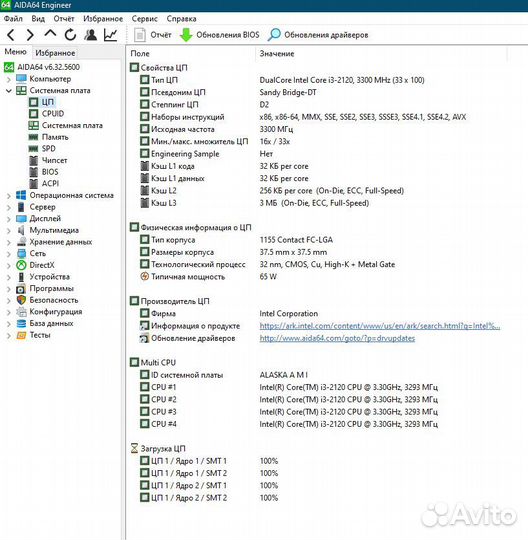528x540 pixels.
Task: Expand the Сеть node
Action: coord(9,254)
